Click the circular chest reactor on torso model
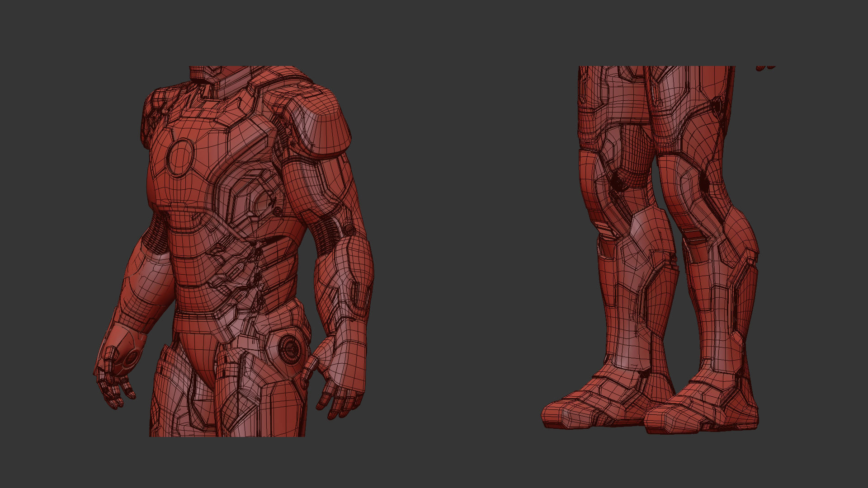Image resolution: width=868 pixels, height=488 pixels. pyautogui.click(x=181, y=157)
